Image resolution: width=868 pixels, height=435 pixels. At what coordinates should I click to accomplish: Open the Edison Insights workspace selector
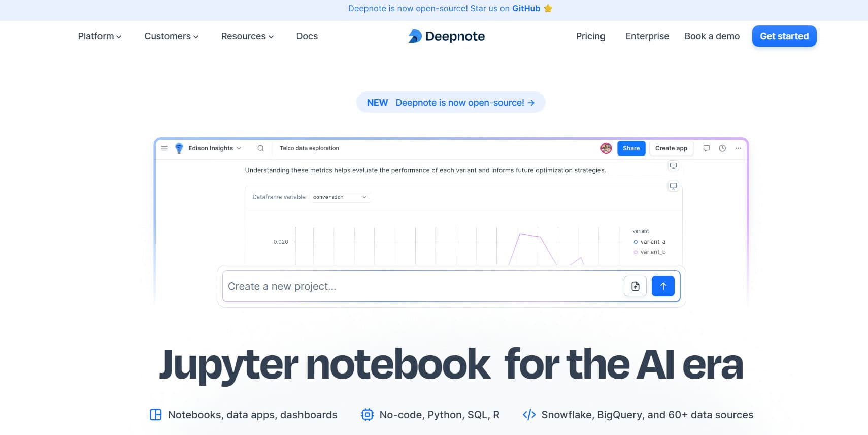pos(214,148)
